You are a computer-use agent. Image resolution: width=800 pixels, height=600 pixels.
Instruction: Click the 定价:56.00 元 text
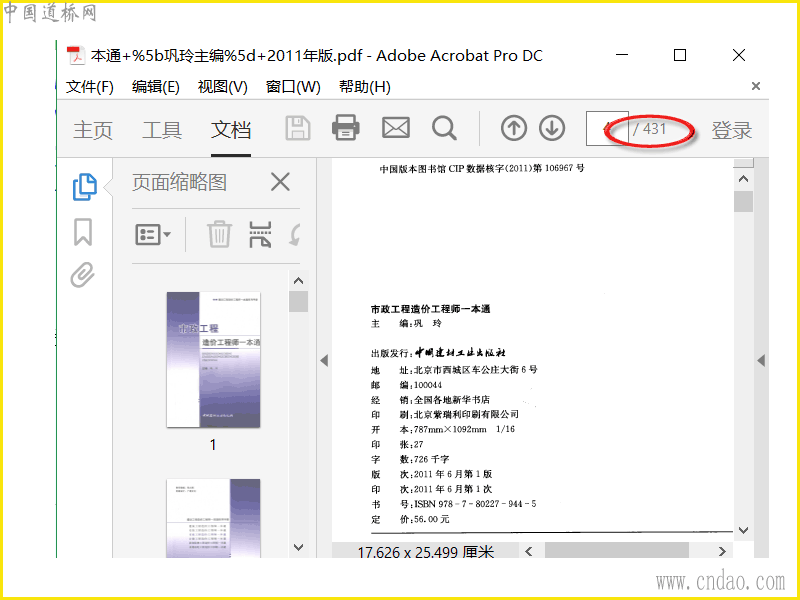[410, 519]
